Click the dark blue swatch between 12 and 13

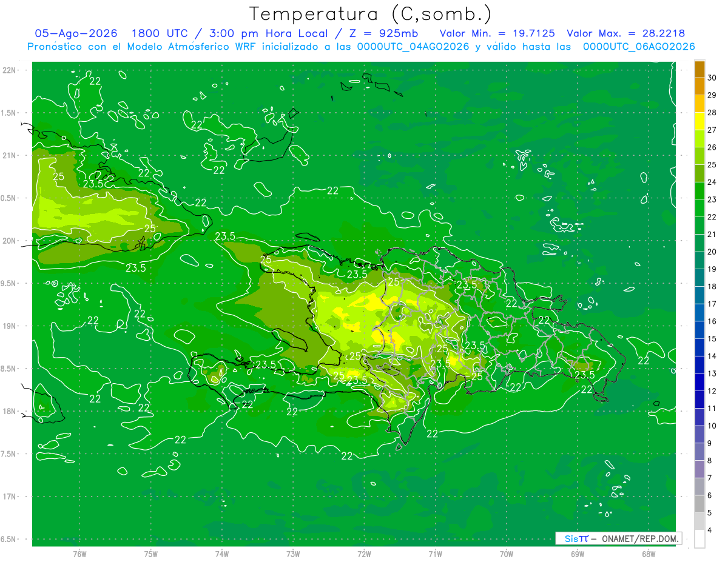pos(699,383)
